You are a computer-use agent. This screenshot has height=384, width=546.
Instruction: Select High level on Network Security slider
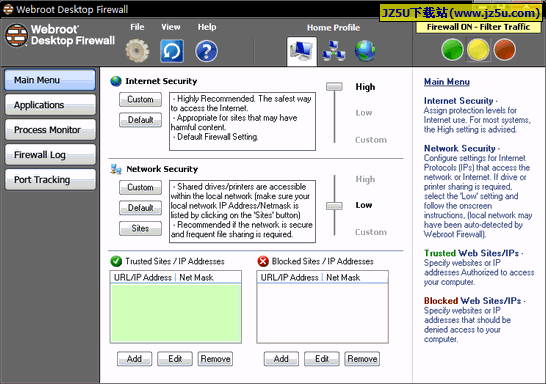(365, 179)
